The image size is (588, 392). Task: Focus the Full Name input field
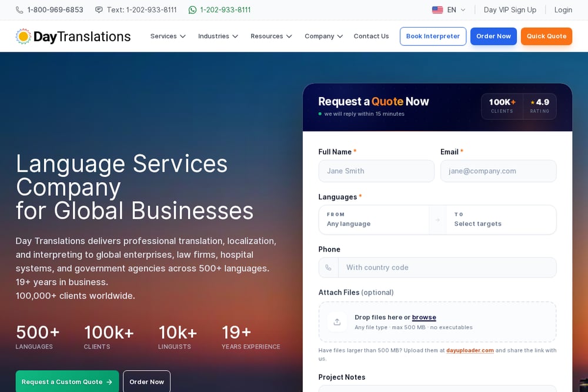[376, 171]
